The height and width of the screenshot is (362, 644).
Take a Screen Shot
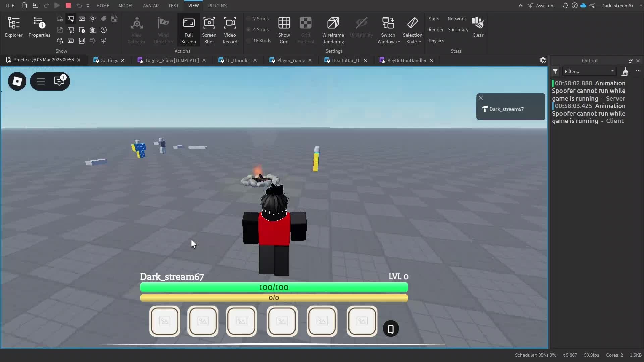(209, 30)
